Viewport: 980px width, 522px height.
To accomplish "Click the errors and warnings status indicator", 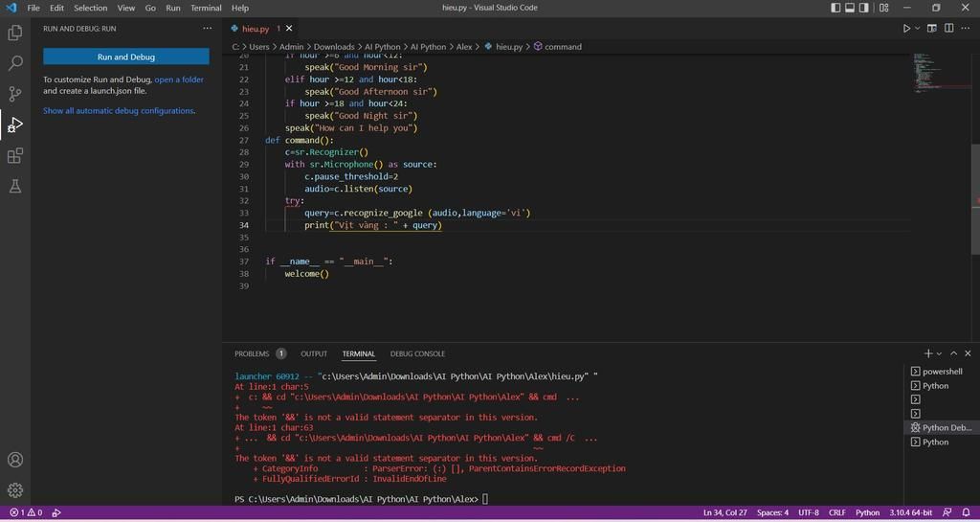I will 26,512.
